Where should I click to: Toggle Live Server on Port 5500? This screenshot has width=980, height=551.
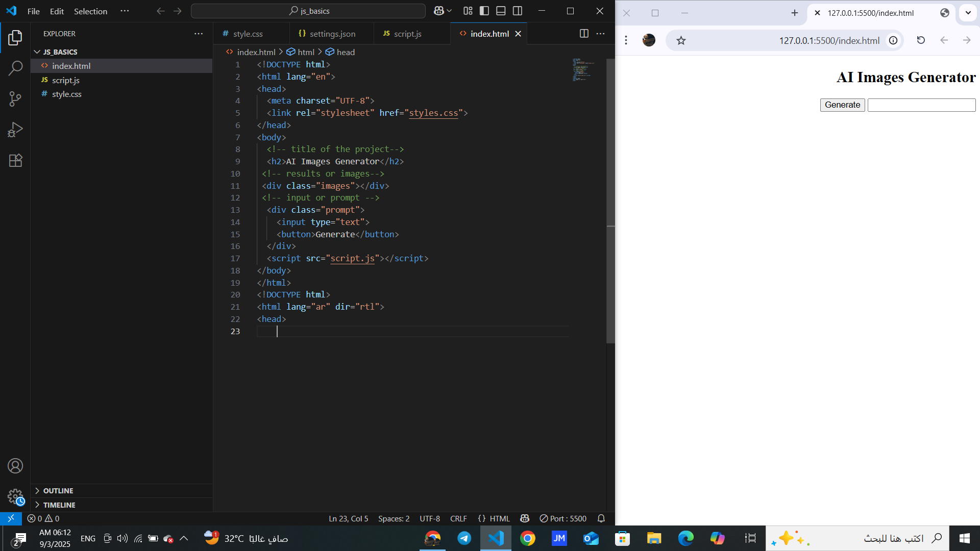(x=563, y=518)
